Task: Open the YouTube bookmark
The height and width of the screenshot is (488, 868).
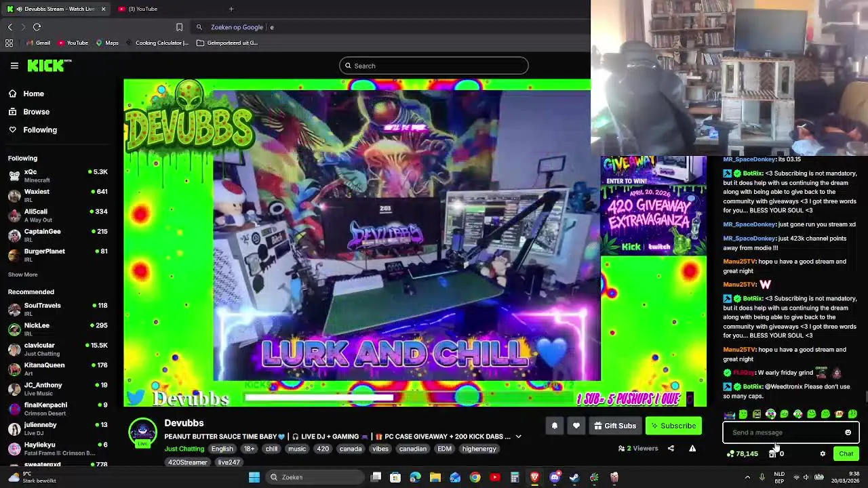Action: (73, 43)
